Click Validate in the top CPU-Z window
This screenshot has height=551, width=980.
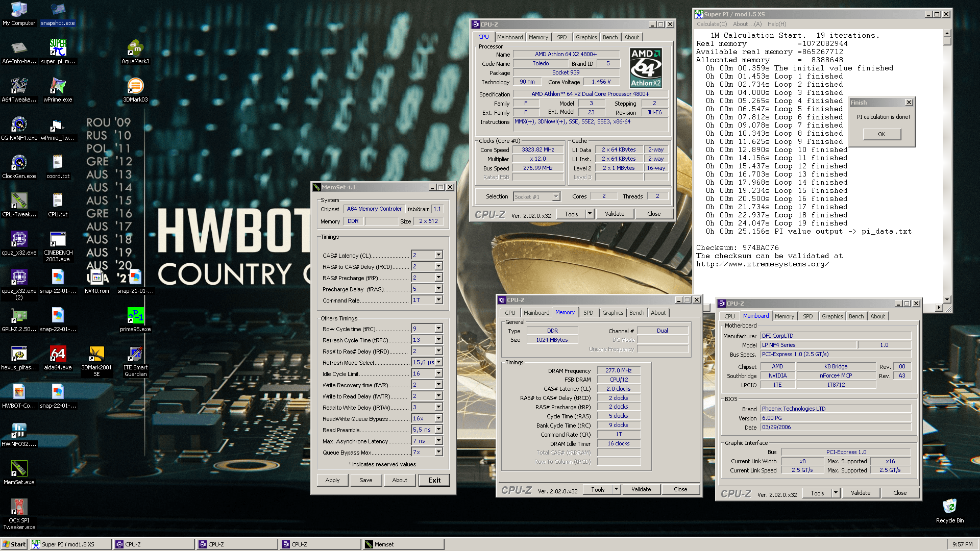pyautogui.click(x=615, y=214)
